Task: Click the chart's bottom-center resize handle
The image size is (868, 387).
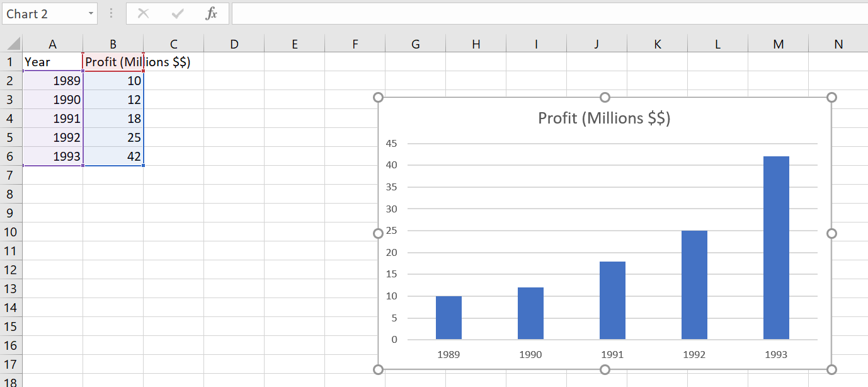Action: (x=605, y=369)
